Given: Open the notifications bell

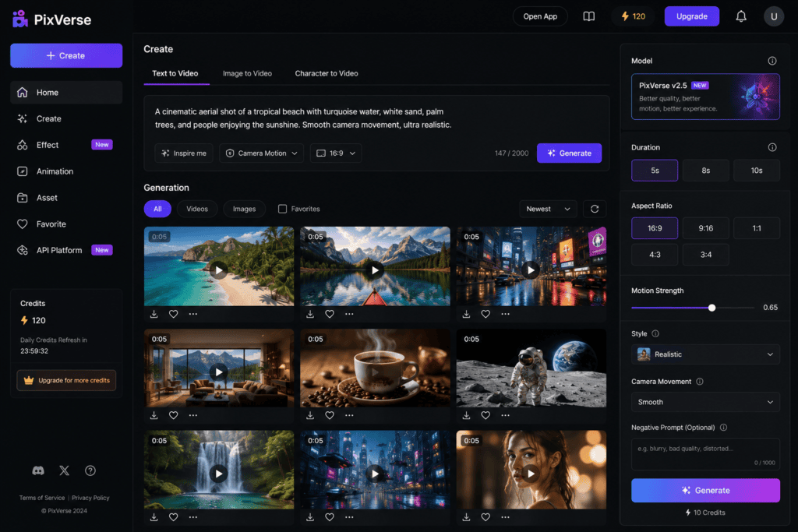Looking at the screenshot, I should tap(741, 16).
